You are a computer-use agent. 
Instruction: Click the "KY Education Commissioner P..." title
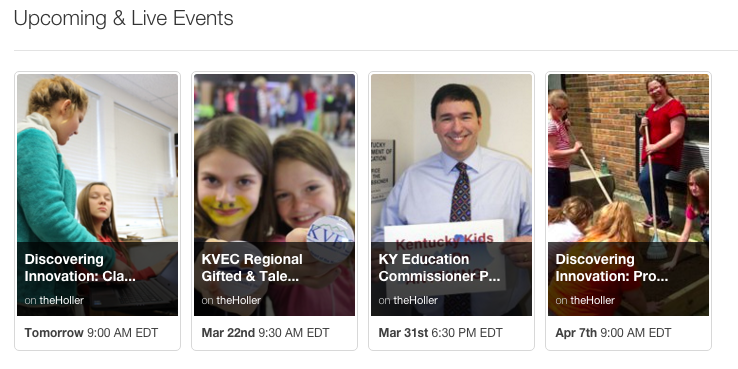[439, 268]
